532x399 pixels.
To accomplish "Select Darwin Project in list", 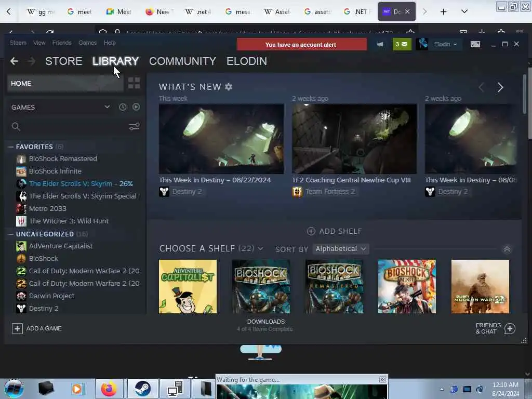I will (x=51, y=296).
